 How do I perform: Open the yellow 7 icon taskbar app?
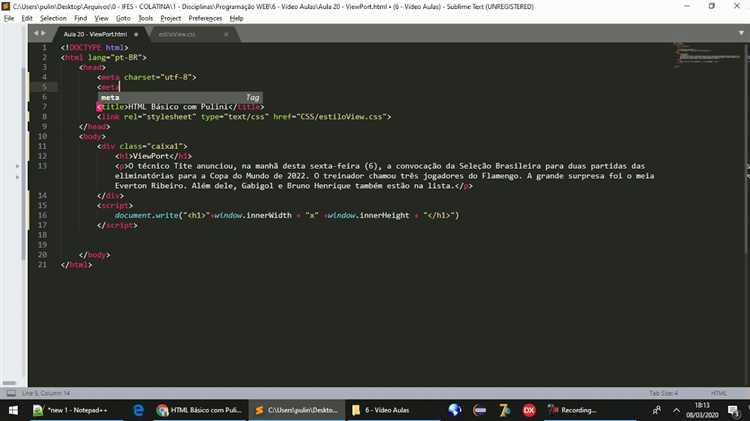[x=504, y=410]
